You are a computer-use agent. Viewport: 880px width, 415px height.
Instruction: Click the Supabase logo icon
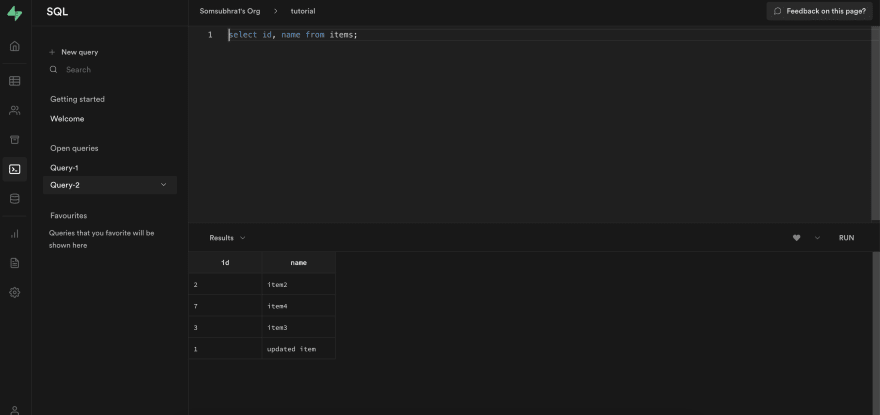pos(15,13)
